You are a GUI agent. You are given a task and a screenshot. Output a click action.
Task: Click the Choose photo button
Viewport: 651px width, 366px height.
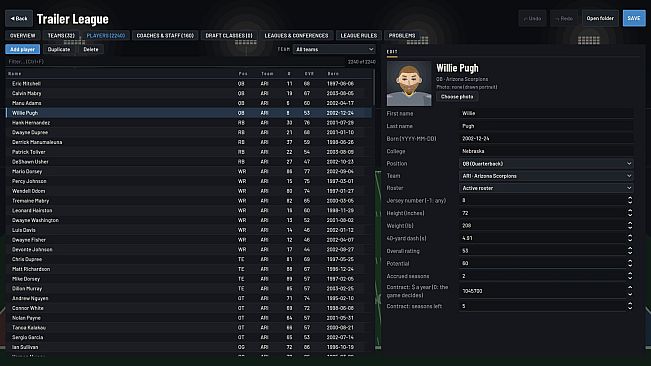(457, 97)
